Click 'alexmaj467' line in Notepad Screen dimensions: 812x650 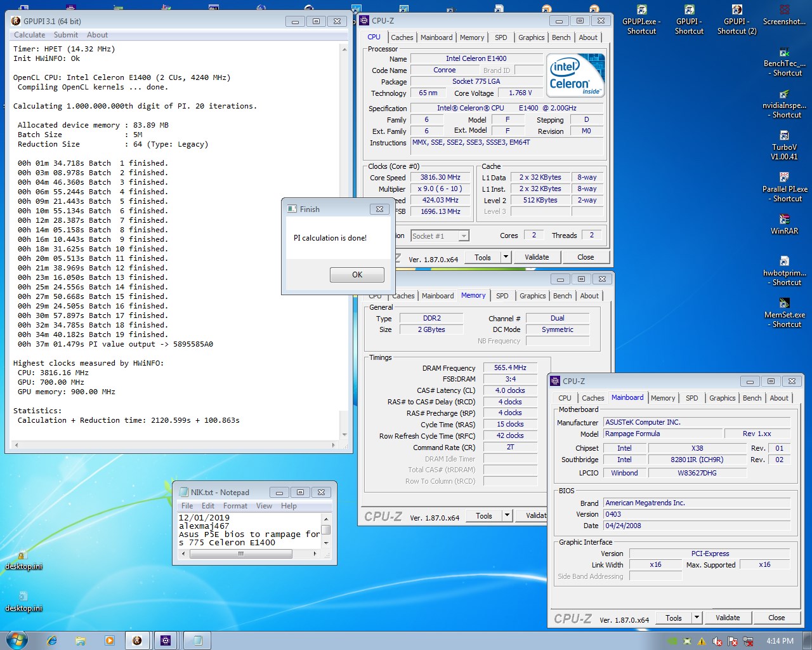click(204, 526)
